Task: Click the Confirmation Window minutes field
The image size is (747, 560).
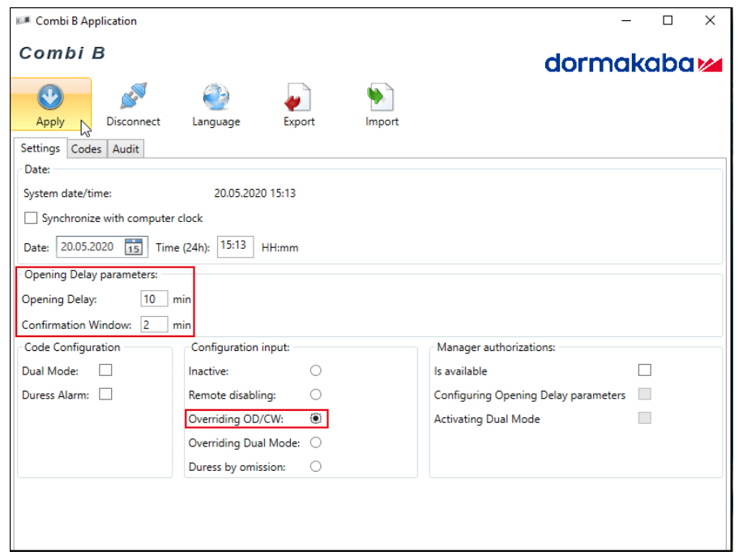Action: 153,325
